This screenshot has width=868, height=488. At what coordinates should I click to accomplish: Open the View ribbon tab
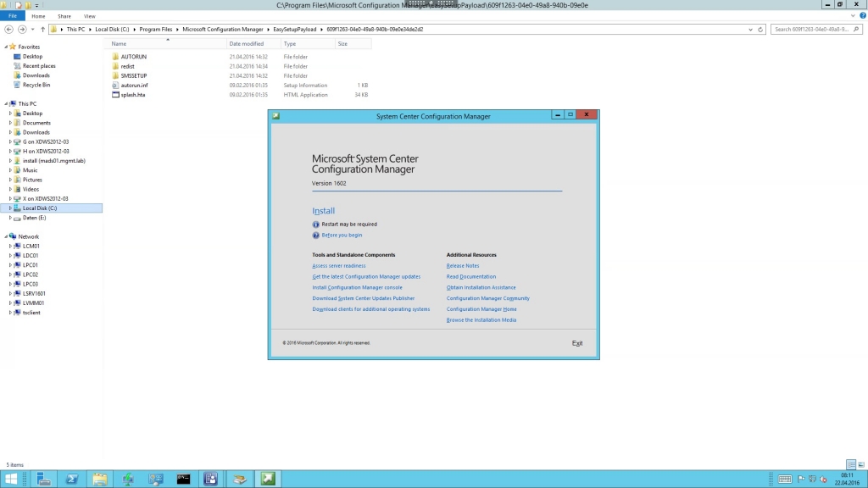click(x=89, y=16)
